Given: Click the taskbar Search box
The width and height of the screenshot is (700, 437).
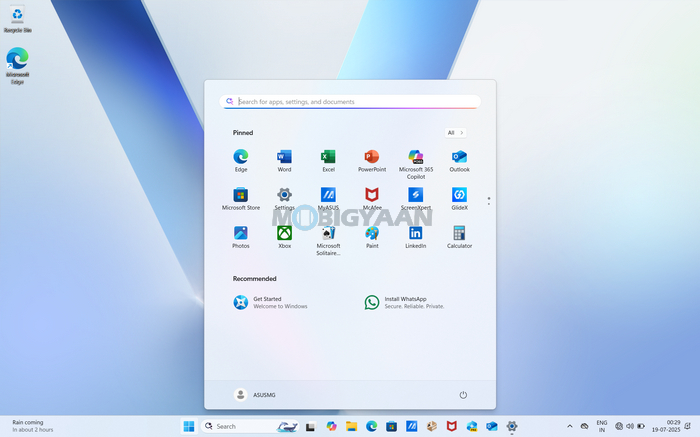Looking at the screenshot, I should click(250, 426).
